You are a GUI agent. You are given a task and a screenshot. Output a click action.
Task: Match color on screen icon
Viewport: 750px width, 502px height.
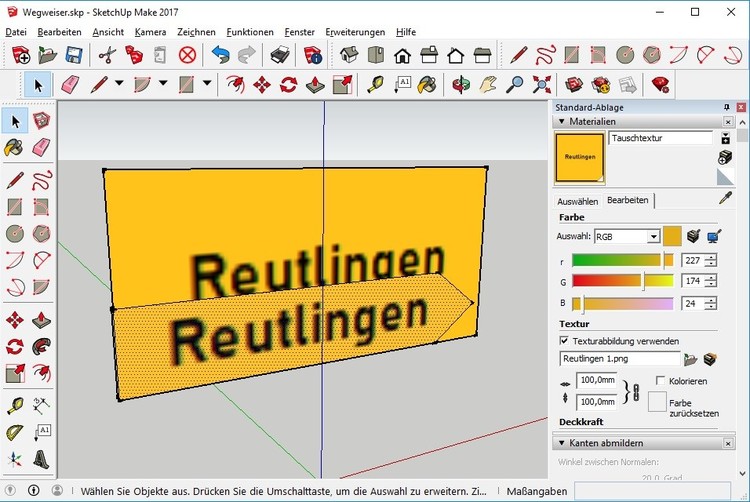[x=714, y=236]
